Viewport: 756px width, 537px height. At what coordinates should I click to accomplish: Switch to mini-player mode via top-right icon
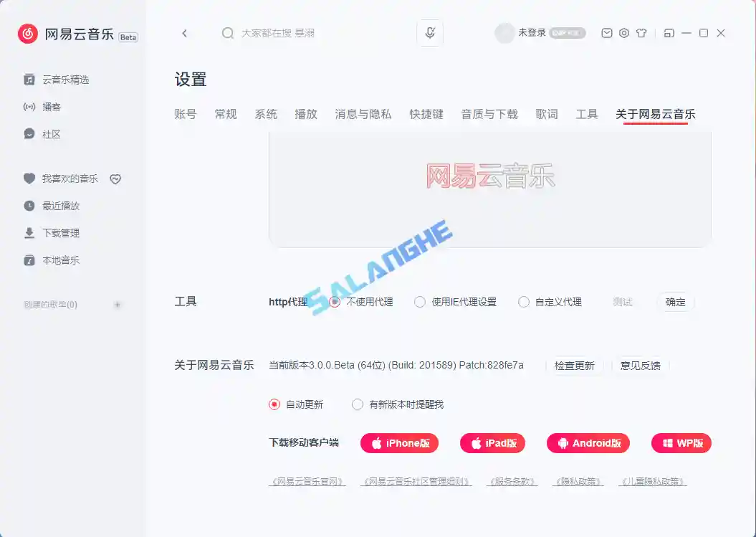click(667, 32)
